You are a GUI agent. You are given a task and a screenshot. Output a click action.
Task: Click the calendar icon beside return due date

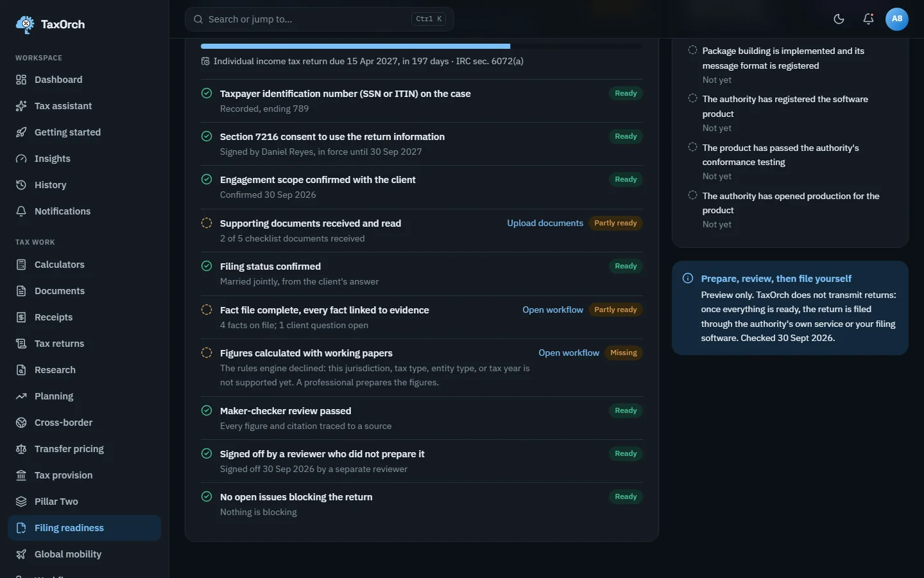point(205,61)
